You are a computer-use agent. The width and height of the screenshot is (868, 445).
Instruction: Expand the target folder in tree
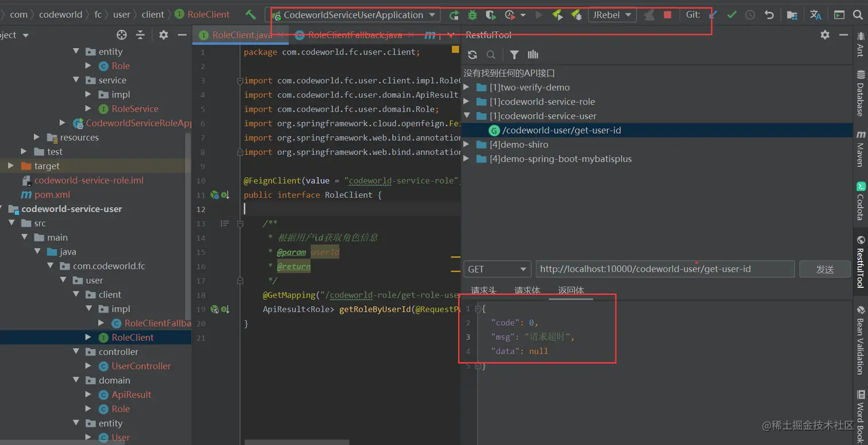pos(10,166)
